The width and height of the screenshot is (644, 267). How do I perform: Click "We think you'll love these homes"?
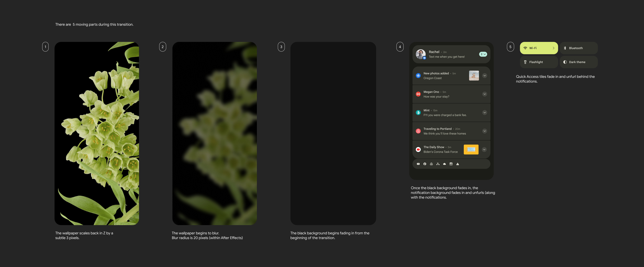(445, 134)
